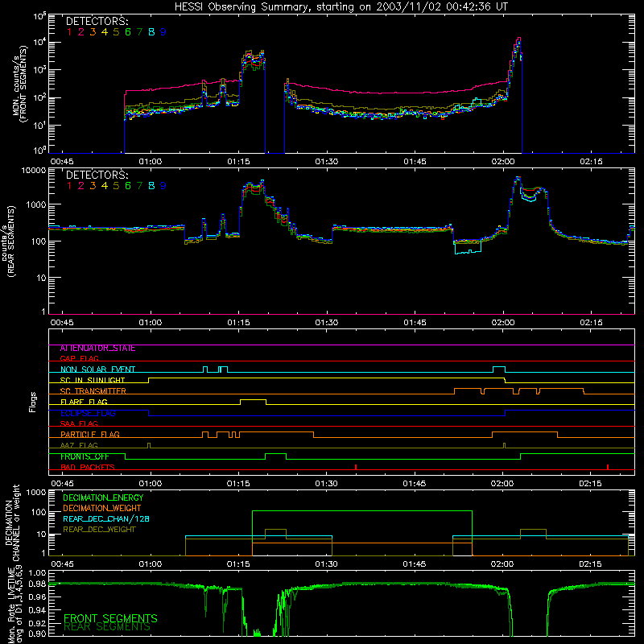The width and height of the screenshot is (644, 644).
Task: Select detector 3 legend number in front segments plot
Action: click(93, 32)
